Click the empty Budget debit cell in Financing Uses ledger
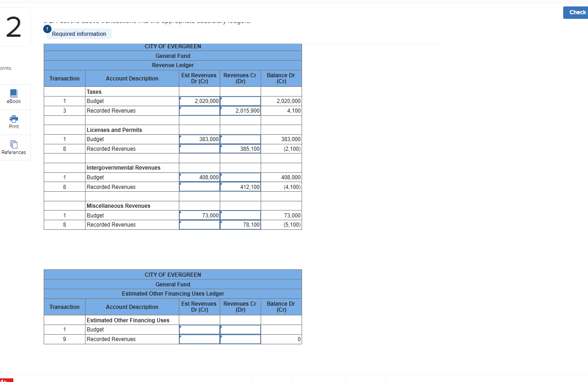588x382 pixels. tap(199, 329)
